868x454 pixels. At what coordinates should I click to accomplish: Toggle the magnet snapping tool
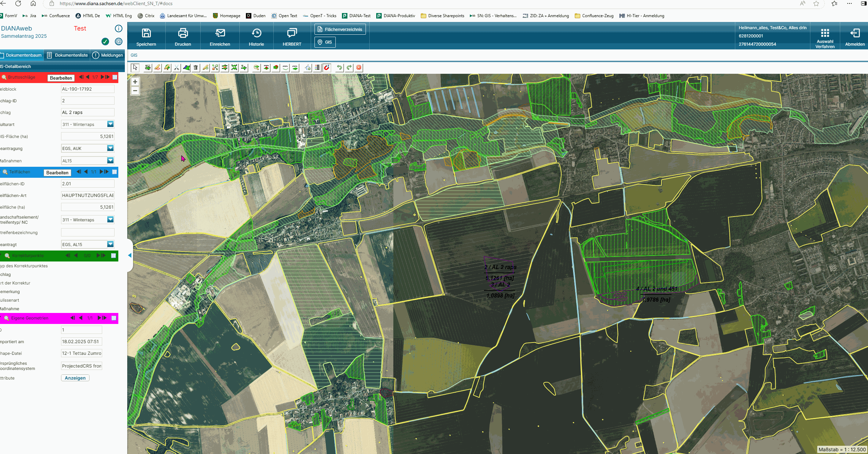327,68
